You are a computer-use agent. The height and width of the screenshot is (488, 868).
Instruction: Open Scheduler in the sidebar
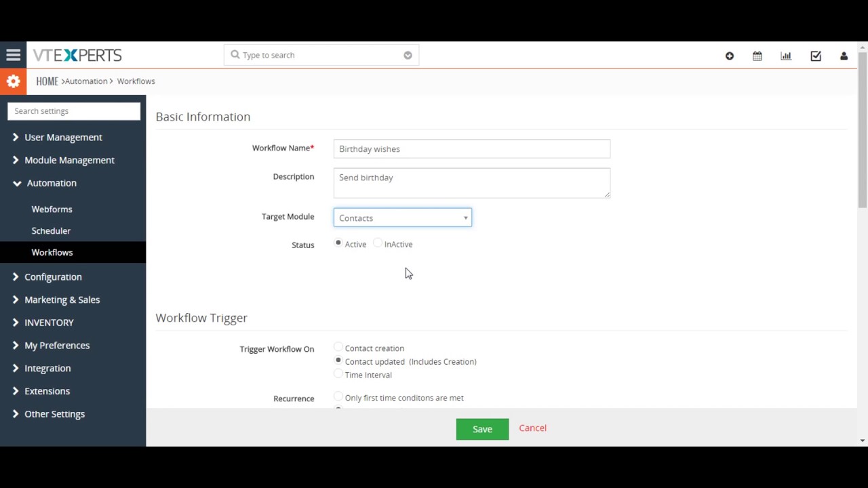click(51, 230)
